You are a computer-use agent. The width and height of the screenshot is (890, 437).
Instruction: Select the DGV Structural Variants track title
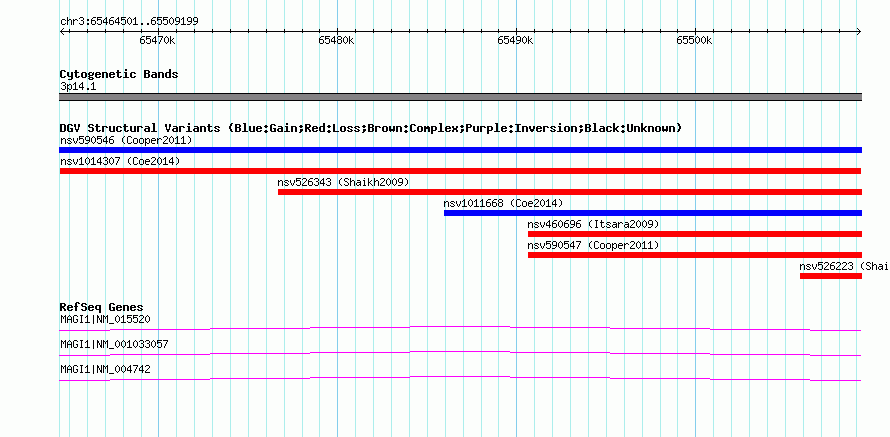(371, 128)
